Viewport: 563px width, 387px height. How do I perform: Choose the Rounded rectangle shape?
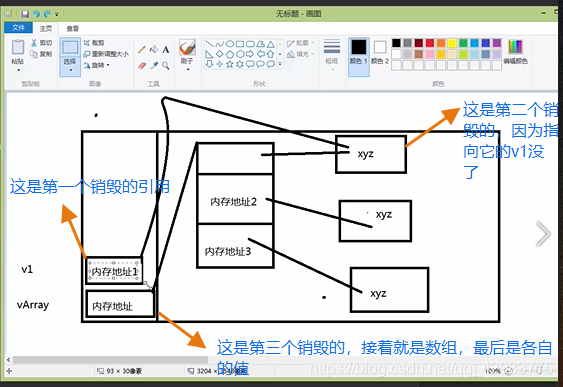(250, 44)
